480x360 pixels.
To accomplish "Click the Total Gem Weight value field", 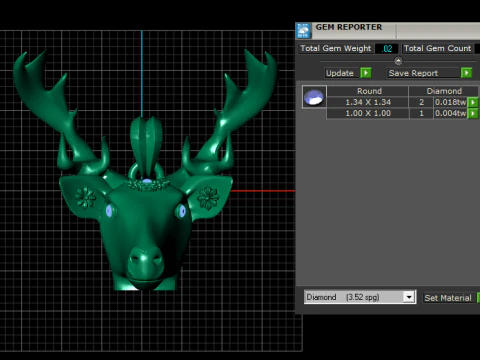I will pos(387,49).
